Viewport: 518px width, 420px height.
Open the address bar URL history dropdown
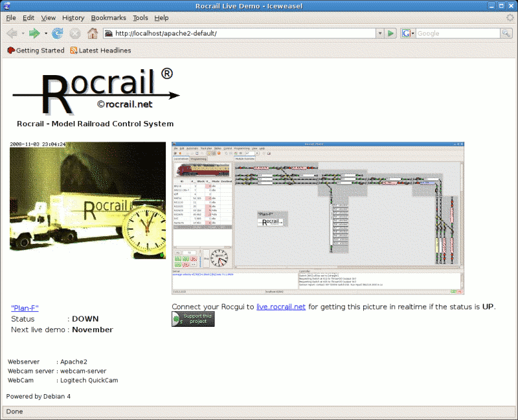pos(379,33)
